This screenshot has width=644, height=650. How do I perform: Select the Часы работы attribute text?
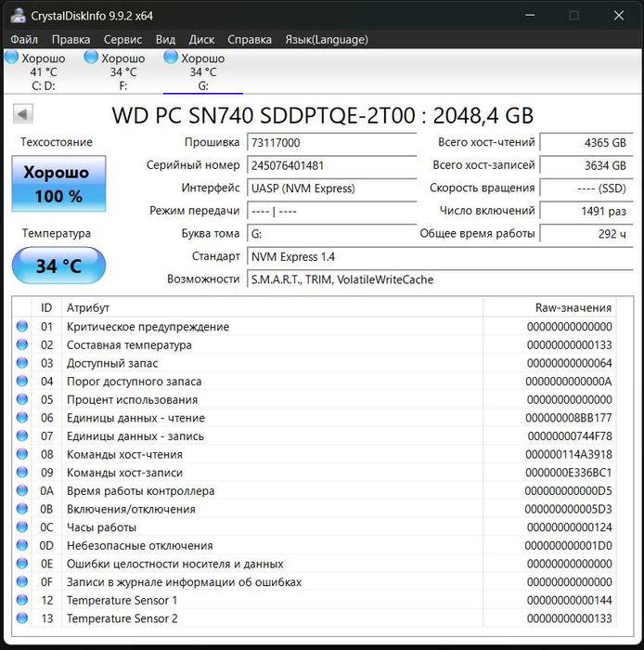101,527
